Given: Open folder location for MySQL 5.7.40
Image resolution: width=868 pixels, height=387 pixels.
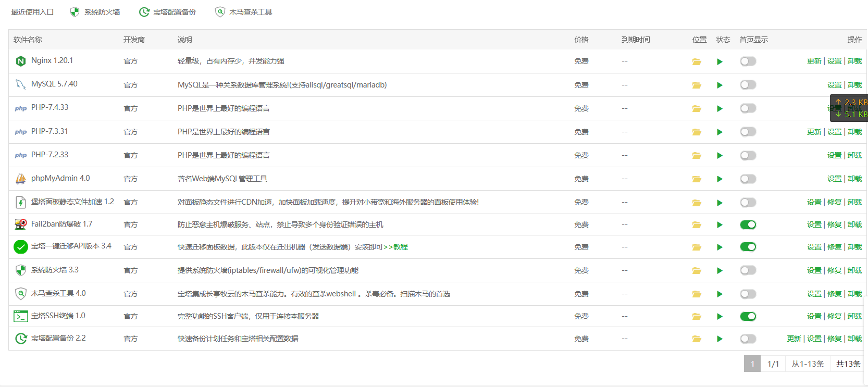Looking at the screenshot, I should pos(696,85).
